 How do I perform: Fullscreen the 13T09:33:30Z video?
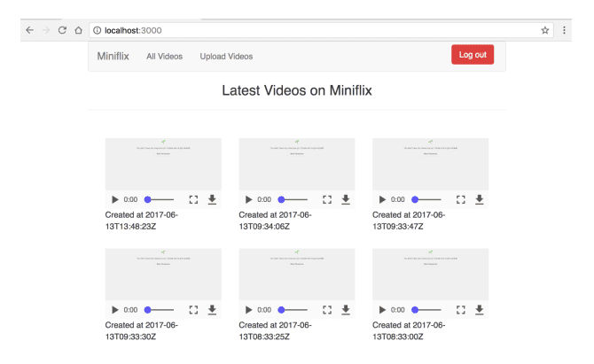193,310
